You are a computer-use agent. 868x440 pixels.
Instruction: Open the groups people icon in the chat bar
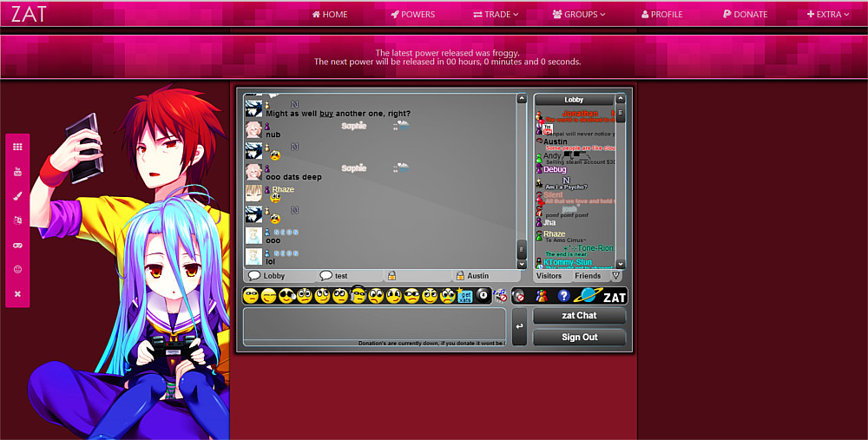pyautogui.click(x=542, y=296)
